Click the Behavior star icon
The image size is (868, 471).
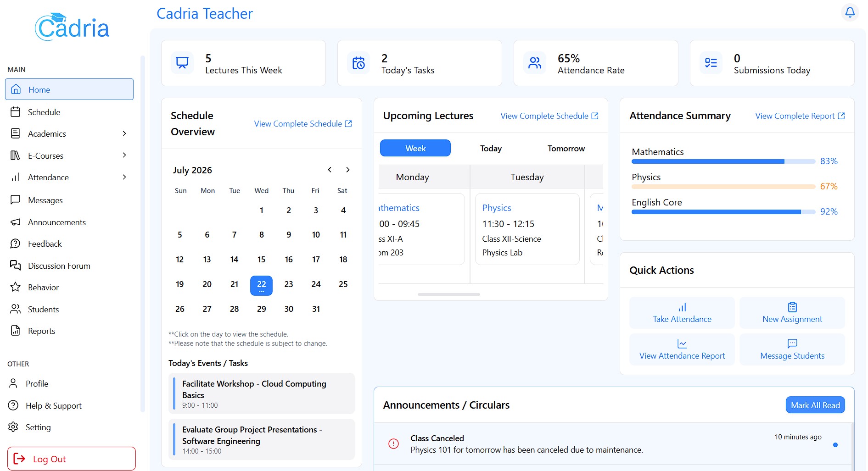(16, 287)
